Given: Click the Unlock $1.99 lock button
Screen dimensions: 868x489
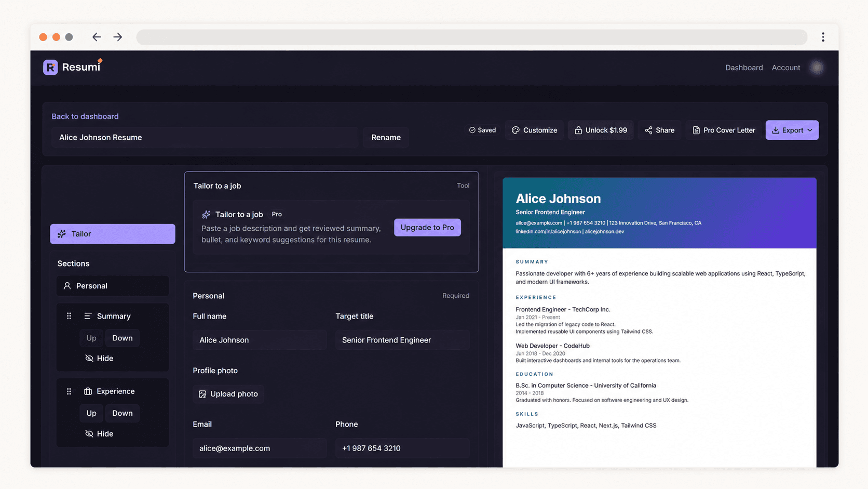Looking at the screenshot, I should 601,130.
